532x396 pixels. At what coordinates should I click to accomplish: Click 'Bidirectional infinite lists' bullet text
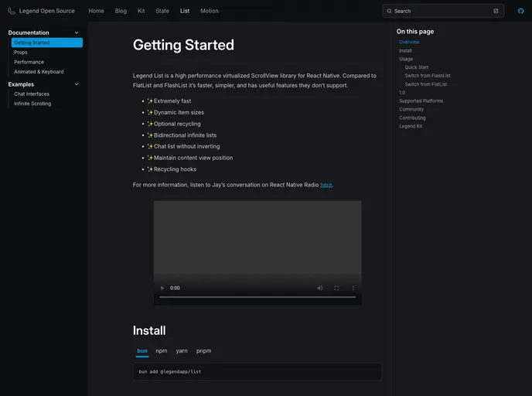click(185, 135)
